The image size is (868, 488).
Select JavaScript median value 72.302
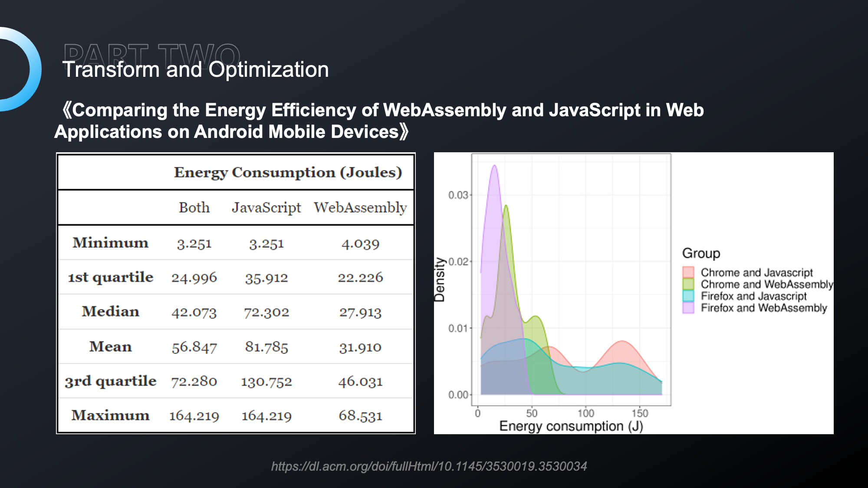click(x=266, y=312)
